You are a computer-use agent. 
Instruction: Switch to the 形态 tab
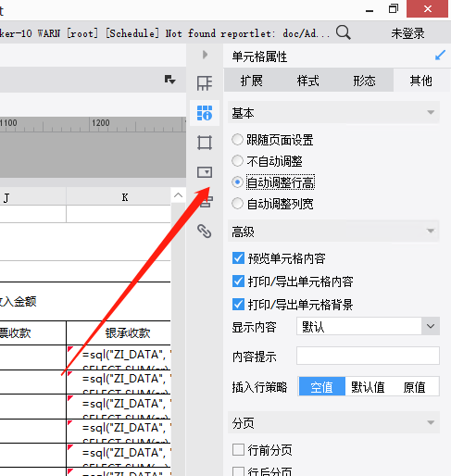click(364, 81)
